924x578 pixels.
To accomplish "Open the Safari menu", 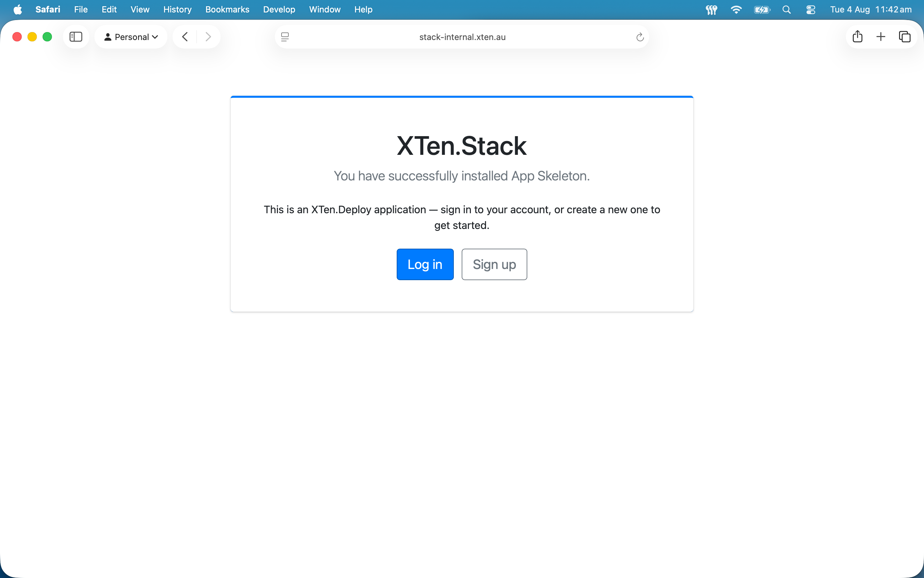I will pyautogui.click(x=48, y=10).
